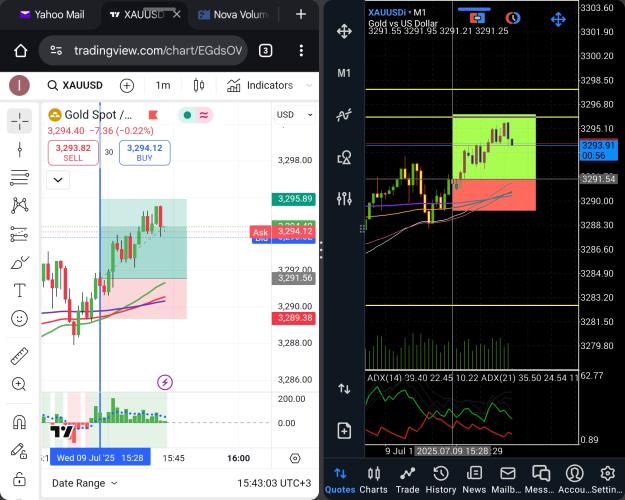Open the History tab in MT5
Screen dimensions: 625x500
pos(441,480)
